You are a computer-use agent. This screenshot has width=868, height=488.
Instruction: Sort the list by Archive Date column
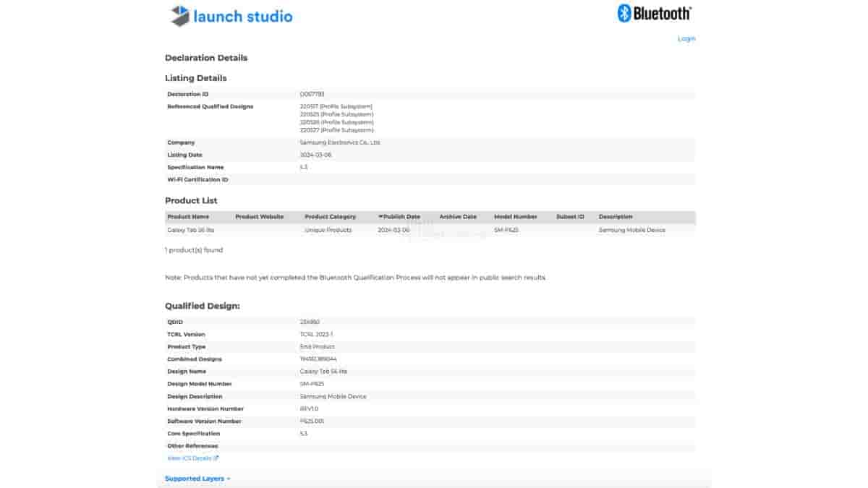click(x=458, y=217)
